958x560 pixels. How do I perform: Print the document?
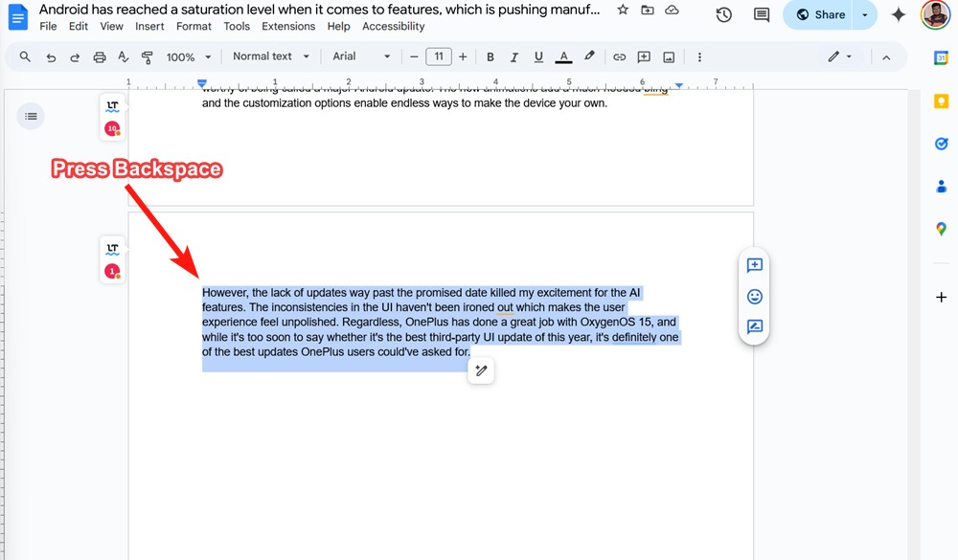point(99,56)
